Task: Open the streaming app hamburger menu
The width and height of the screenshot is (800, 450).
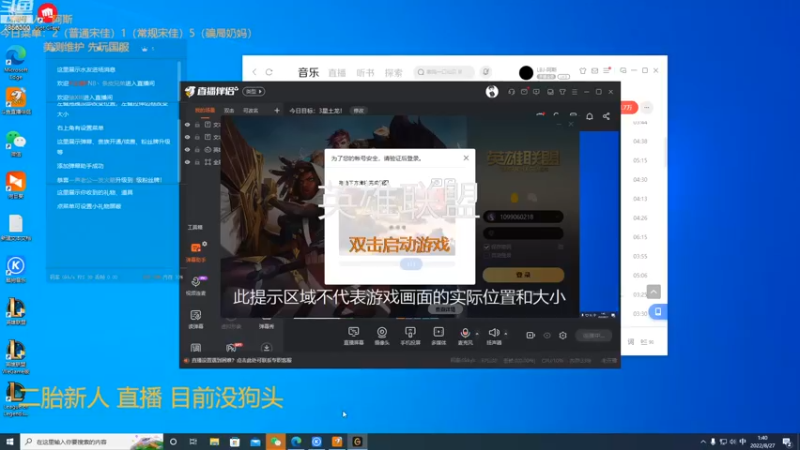Action: pyautogui.click(x=574, y=92)
